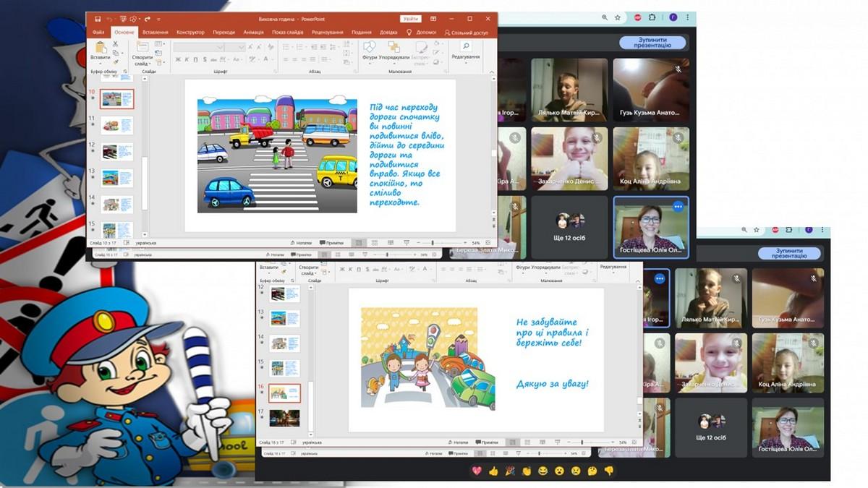Image resolution: width=868 pixels, height=488 pixels.
Task: Toggle Italic (К) in the slide 10 PowerPoint window
Action: [187, 60]
